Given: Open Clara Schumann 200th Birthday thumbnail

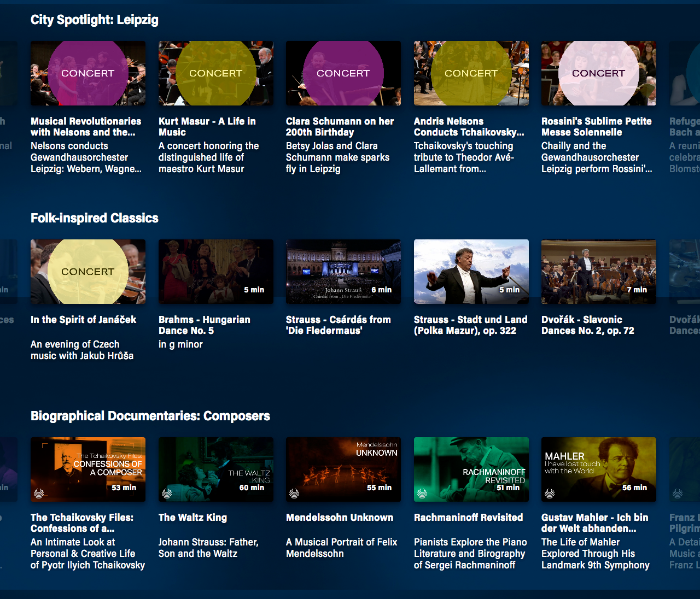Looking at the screenshot, I should [343, 73].
